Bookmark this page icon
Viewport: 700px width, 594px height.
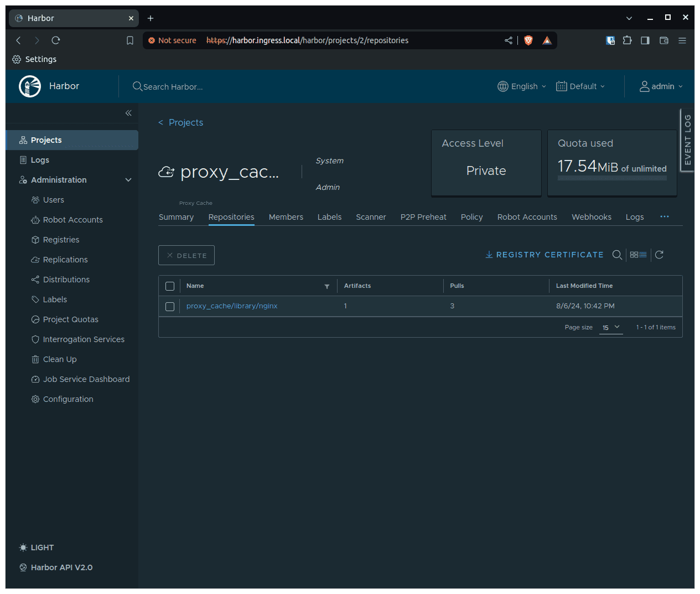[130, 40]
